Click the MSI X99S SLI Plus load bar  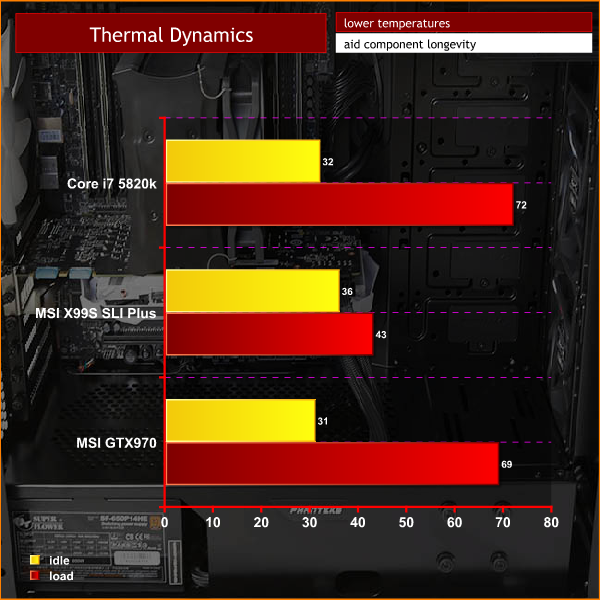coord(269,334)
